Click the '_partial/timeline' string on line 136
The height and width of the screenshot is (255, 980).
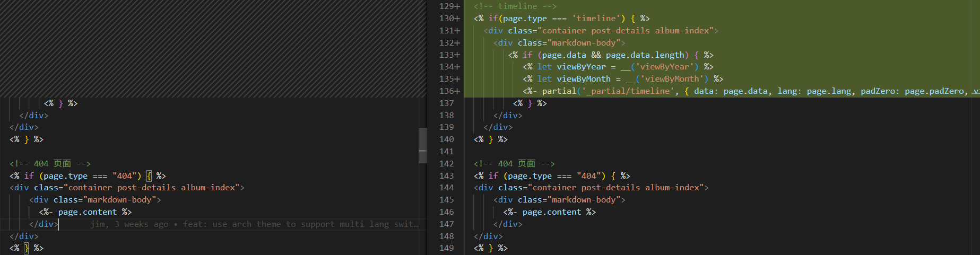coord(628,91)
